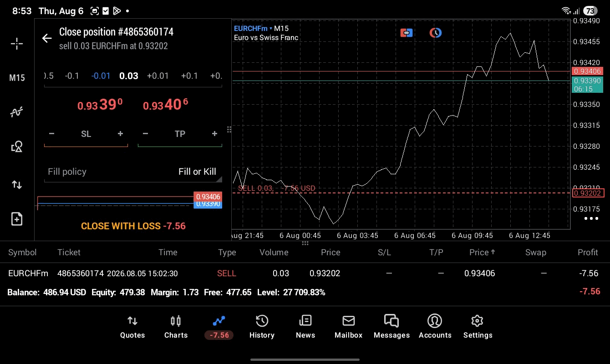The image size is (610, 364).
Task: Tap the crosshair tool icon
Action: pos(17,44)
